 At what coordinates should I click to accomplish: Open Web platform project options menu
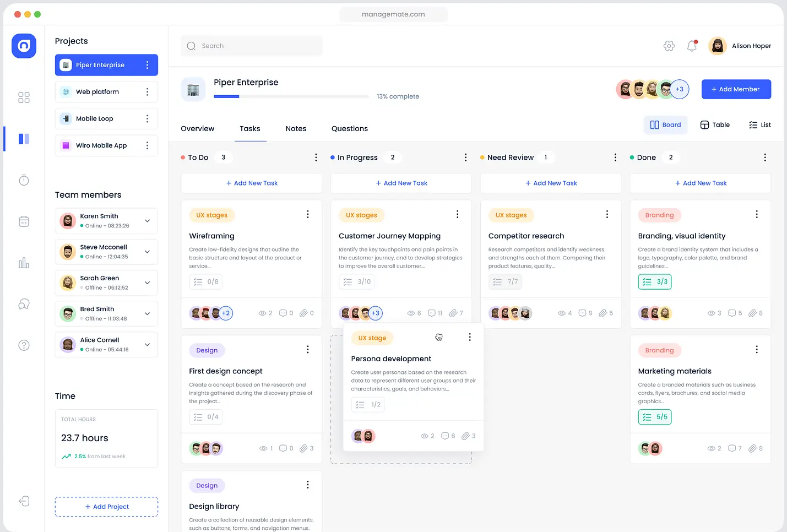tap(147, 92)
